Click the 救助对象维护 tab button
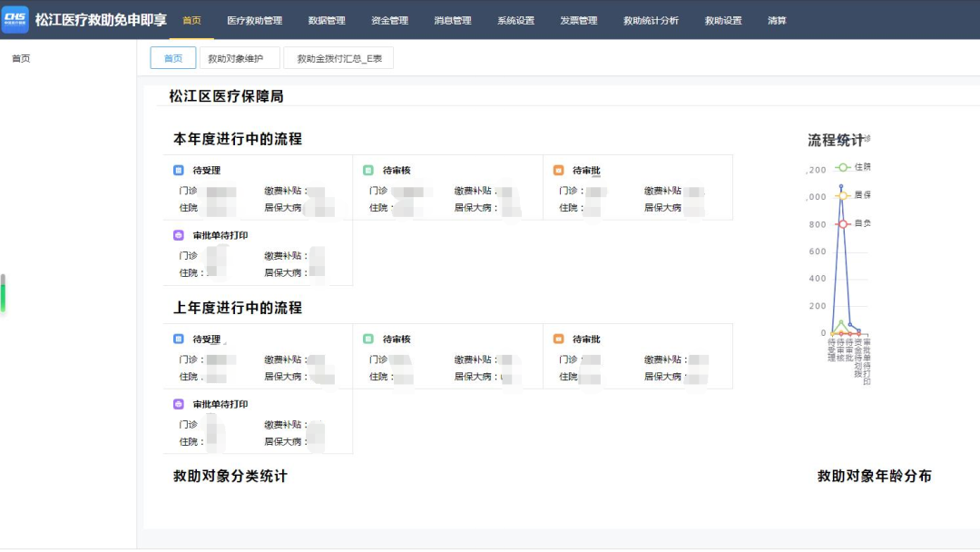980x552 pixels. pos(238,56)
